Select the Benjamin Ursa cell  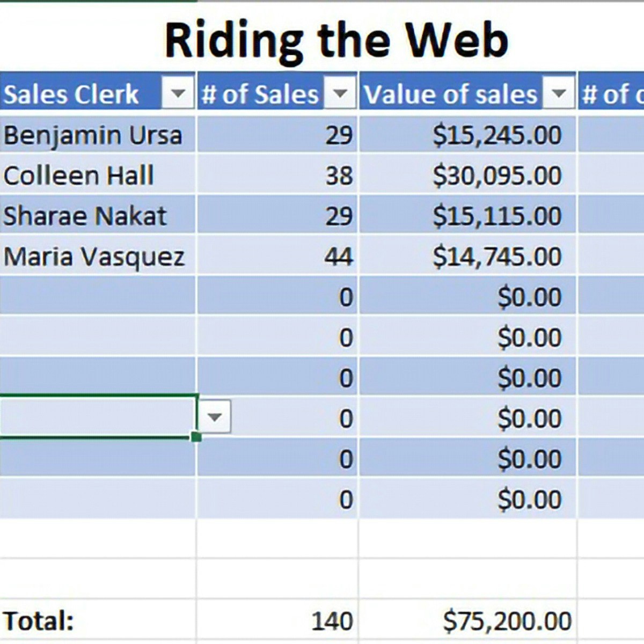pyautogui.click(x=92, y=135)
